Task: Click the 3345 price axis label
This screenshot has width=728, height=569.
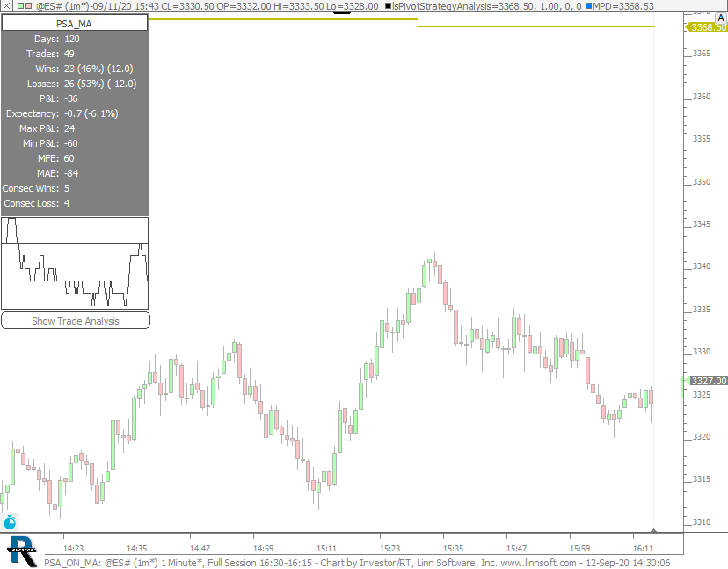Action: pyautogui.click(x=702, y=224)
